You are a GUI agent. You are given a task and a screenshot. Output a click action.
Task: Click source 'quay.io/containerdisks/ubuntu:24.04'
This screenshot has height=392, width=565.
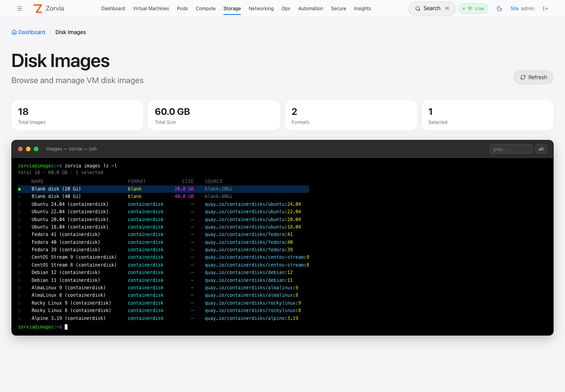pyautogui.click(x=253, y=204)
